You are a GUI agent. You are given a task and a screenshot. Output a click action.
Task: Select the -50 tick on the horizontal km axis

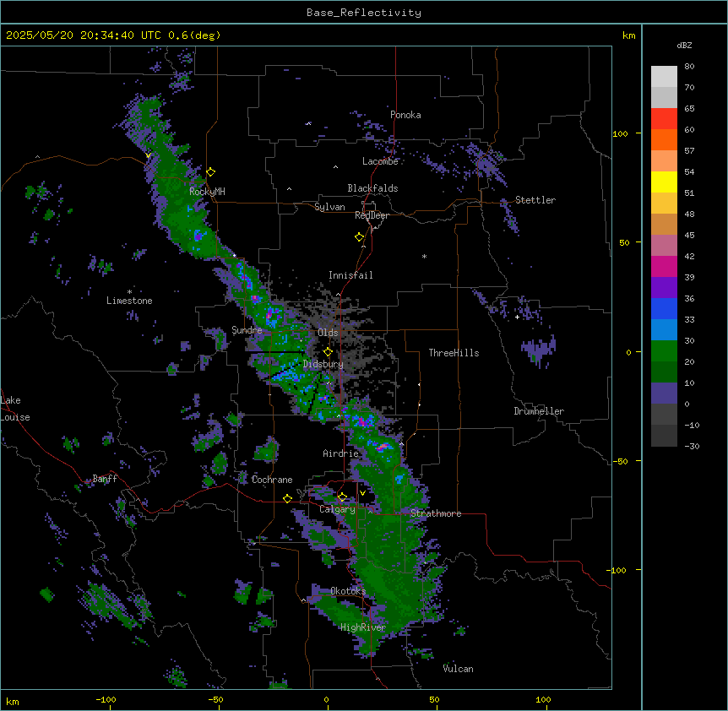pyautogui.click(x=215, y=699)
